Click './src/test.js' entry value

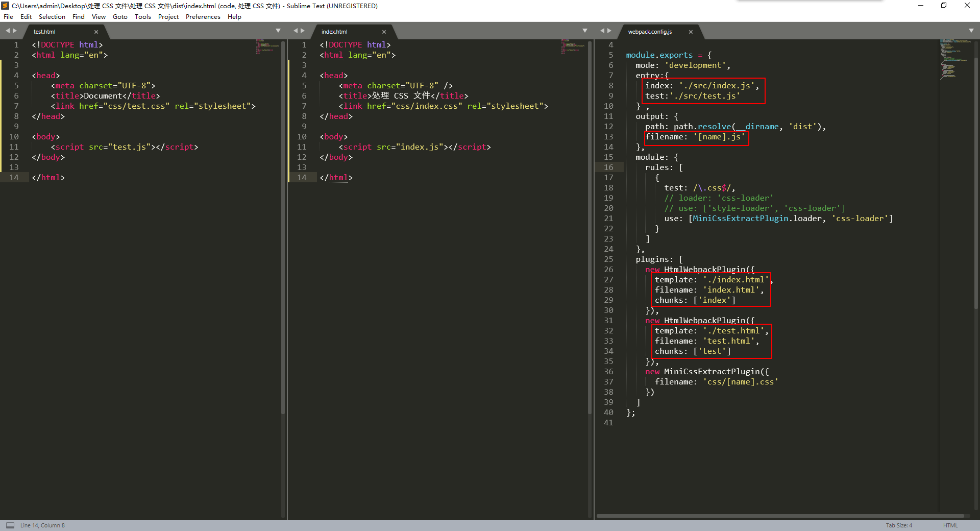click(705, 96)
